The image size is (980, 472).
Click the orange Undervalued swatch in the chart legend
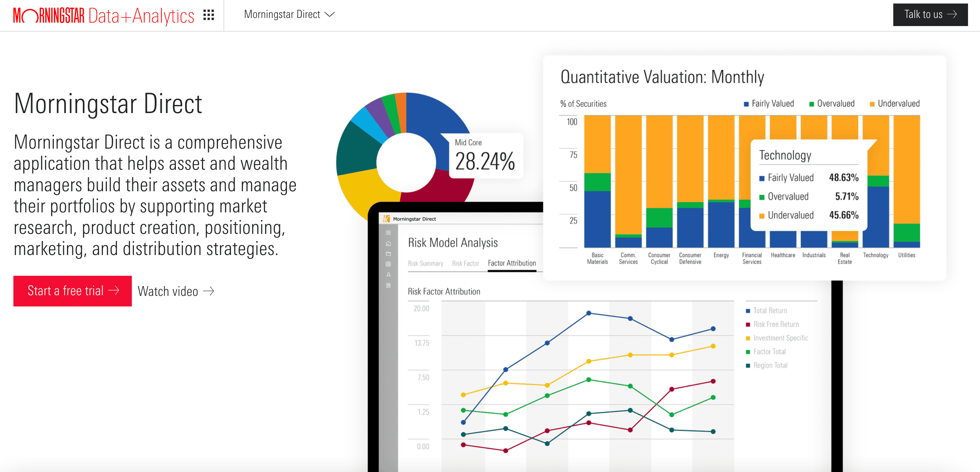coord(872,104)
